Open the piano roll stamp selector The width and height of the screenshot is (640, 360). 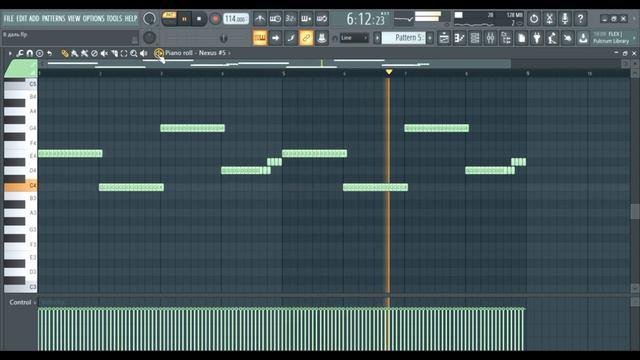point(40,53)
